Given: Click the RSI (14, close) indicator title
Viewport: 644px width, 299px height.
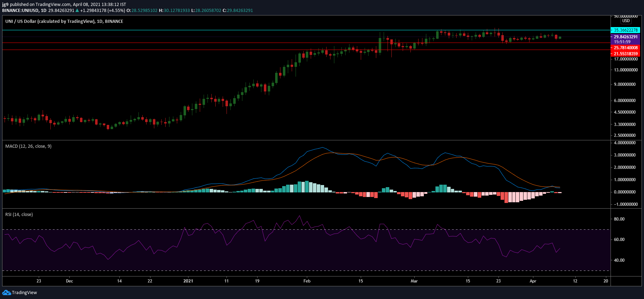Looking at the screenshot, I should [x=19, y=214].
